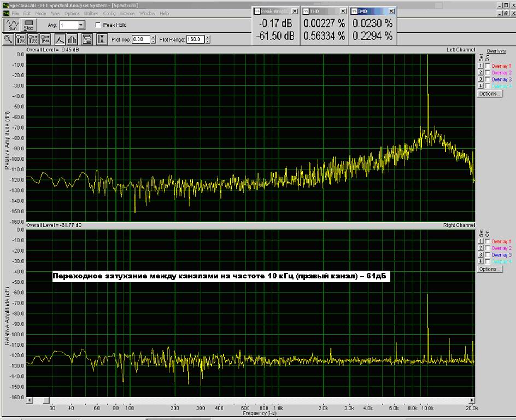This screenshot has height=420, width=516.
Task: Select the magnifier zoom tool
Action: coord(8,39)
